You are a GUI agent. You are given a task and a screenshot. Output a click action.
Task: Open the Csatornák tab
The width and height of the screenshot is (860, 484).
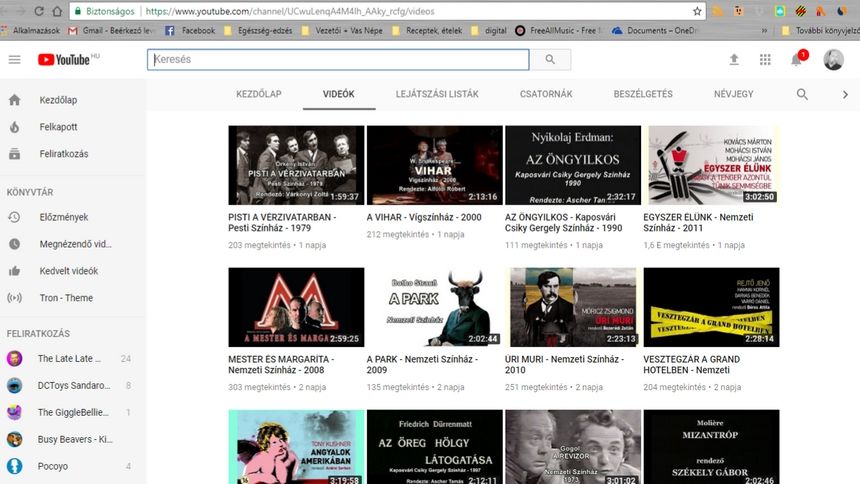click(546, 94)
